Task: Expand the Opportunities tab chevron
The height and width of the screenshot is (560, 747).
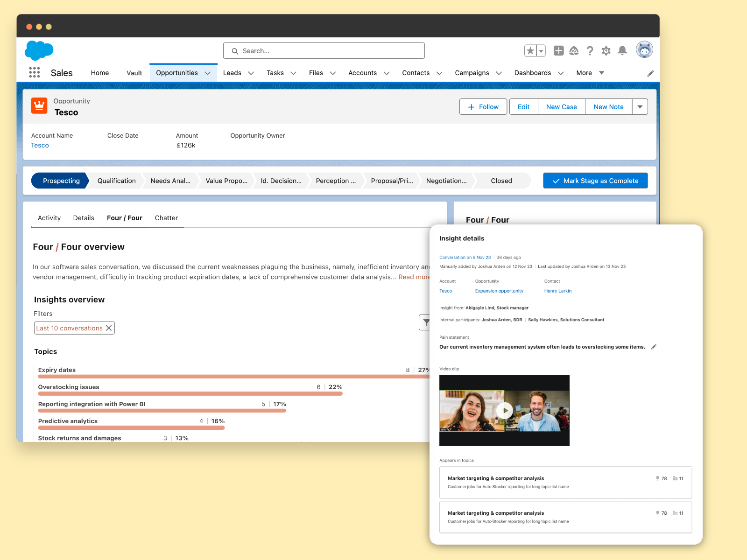Action: (208, 73)
